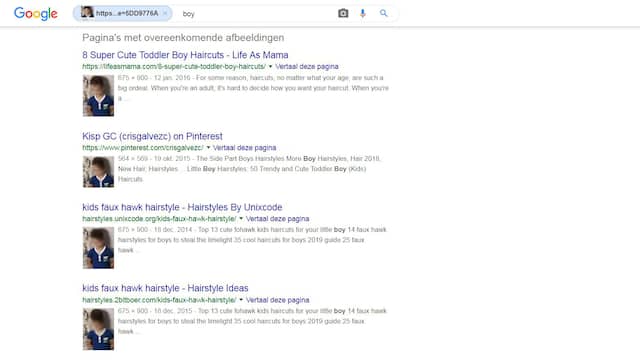The height and width of the screenshot is (360, 640).
Task: Click 'Vertaal deze pagina' for Pinterest result
Action: coord(244,148)
